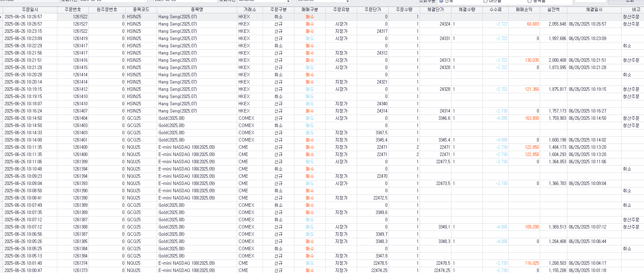The image size is (644, 273).
Task: Click the fill time 06/26/2025 10:01:18
Action: 587,271
